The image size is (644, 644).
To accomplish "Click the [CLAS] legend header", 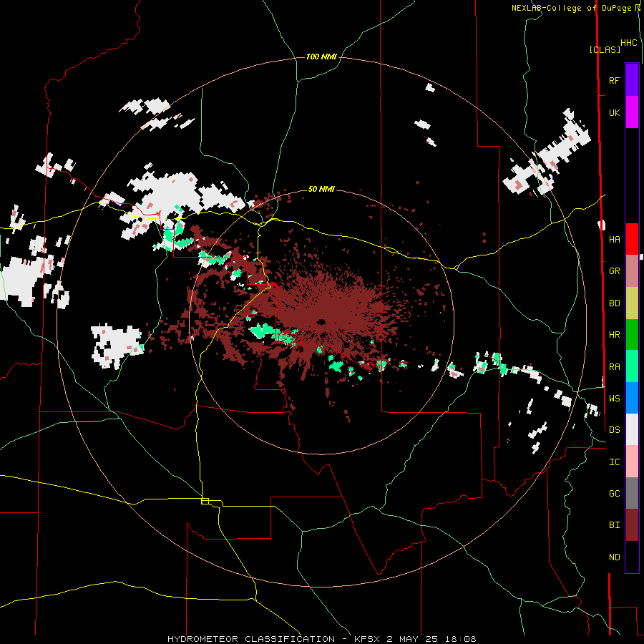I will point(605,49).
